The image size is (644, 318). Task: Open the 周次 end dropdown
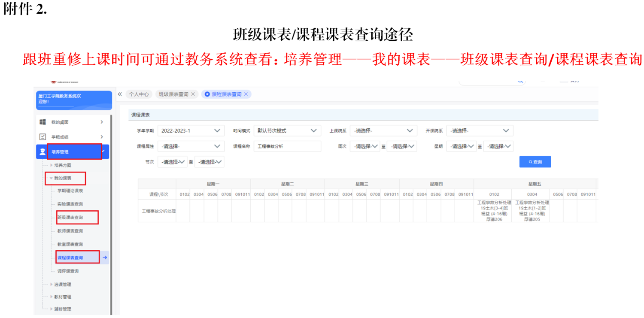[x=402, y=146]
